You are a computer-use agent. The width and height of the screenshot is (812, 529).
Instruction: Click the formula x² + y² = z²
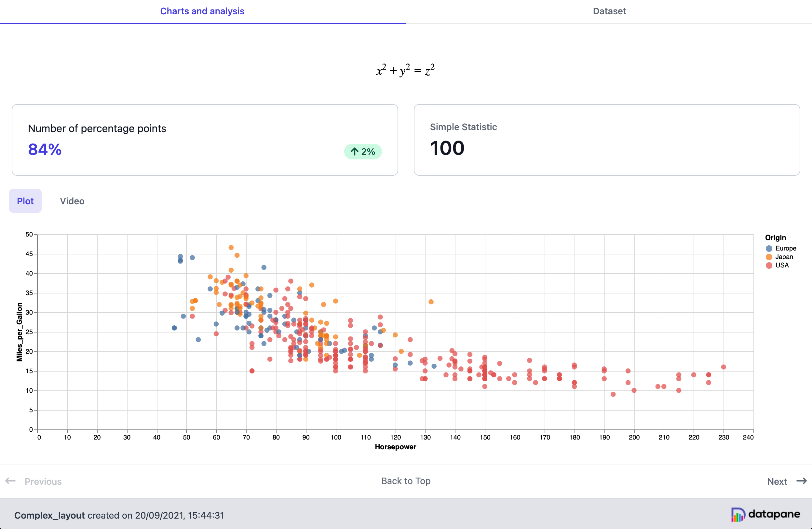(405, 70)
